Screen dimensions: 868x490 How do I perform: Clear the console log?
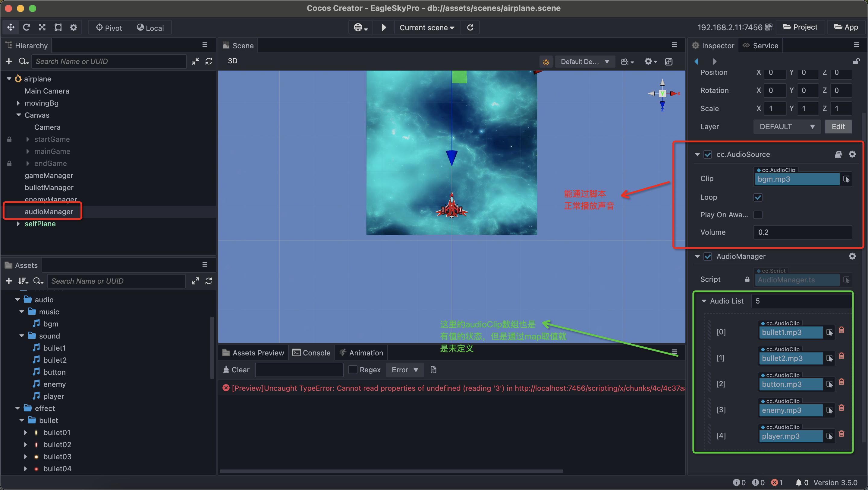point(236,370)
